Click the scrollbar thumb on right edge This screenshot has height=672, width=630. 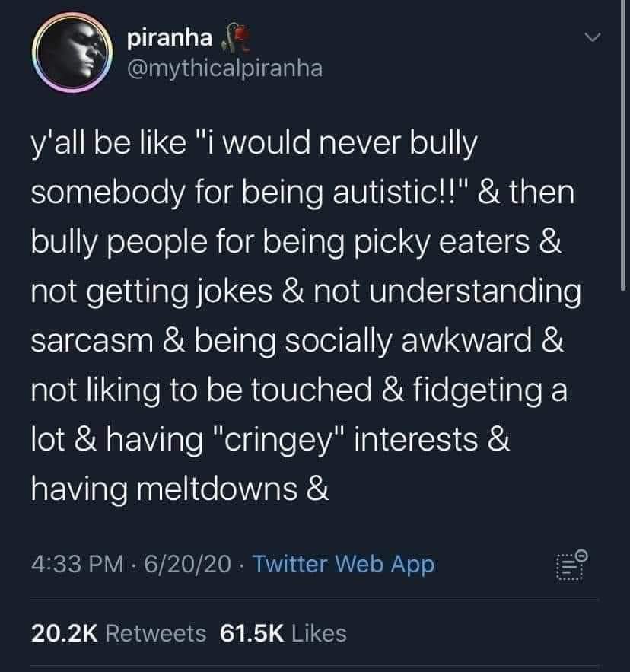[625, 145]
